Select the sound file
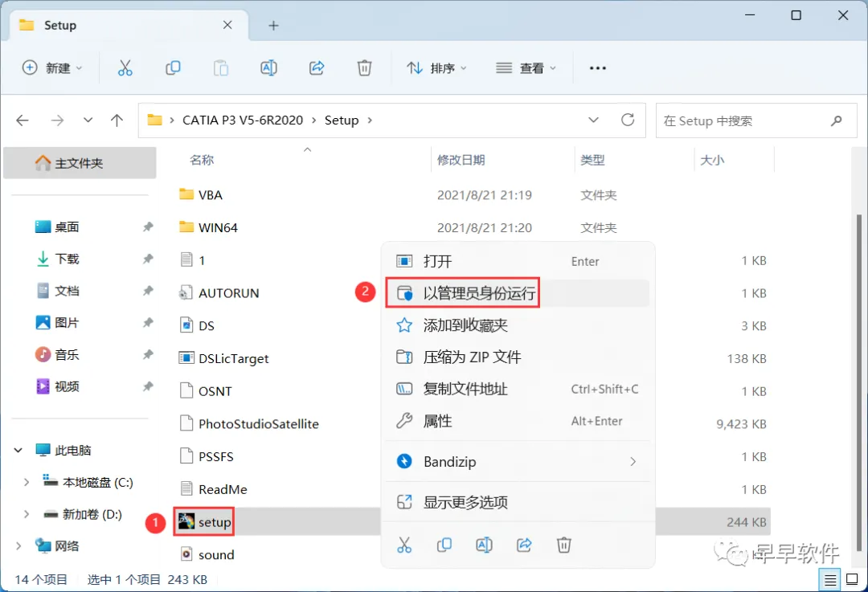The width and height of the screenshot is (868, 592). coord(207,554)
